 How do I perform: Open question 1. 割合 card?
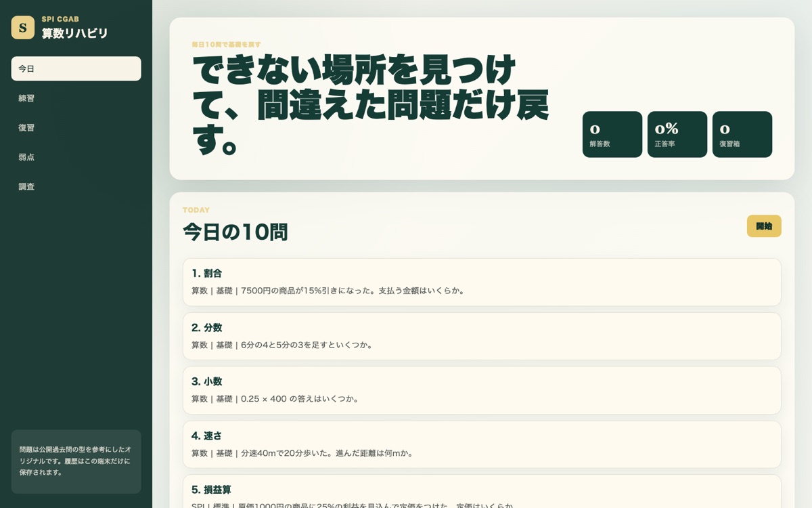(482, 282)
